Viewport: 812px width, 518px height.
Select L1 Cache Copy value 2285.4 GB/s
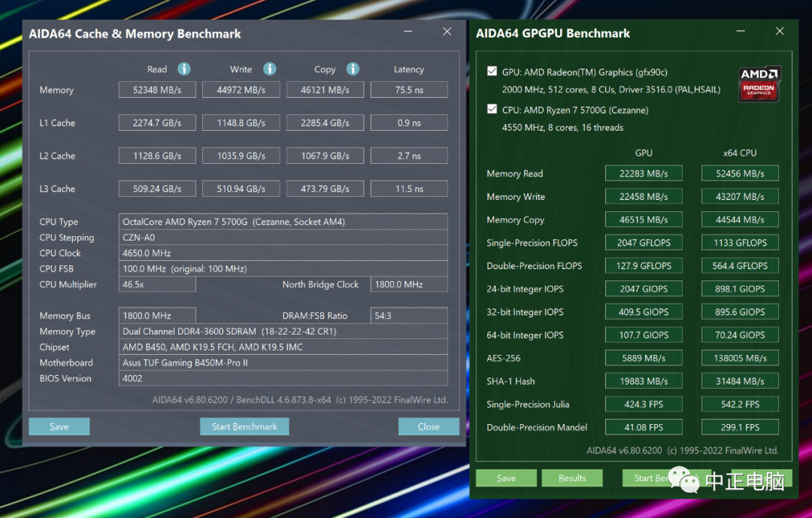coord(326,123)
